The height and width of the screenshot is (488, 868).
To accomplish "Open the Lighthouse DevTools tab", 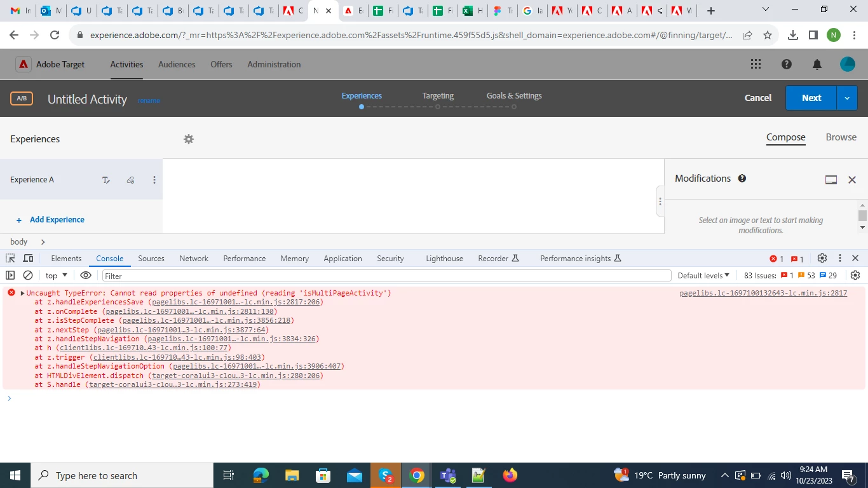I will tap(444, 259).
